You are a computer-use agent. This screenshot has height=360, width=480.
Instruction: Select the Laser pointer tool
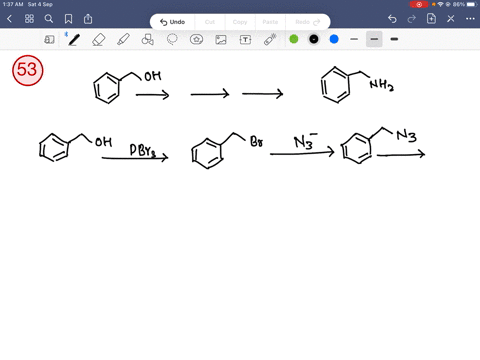[x=270, y=39]
